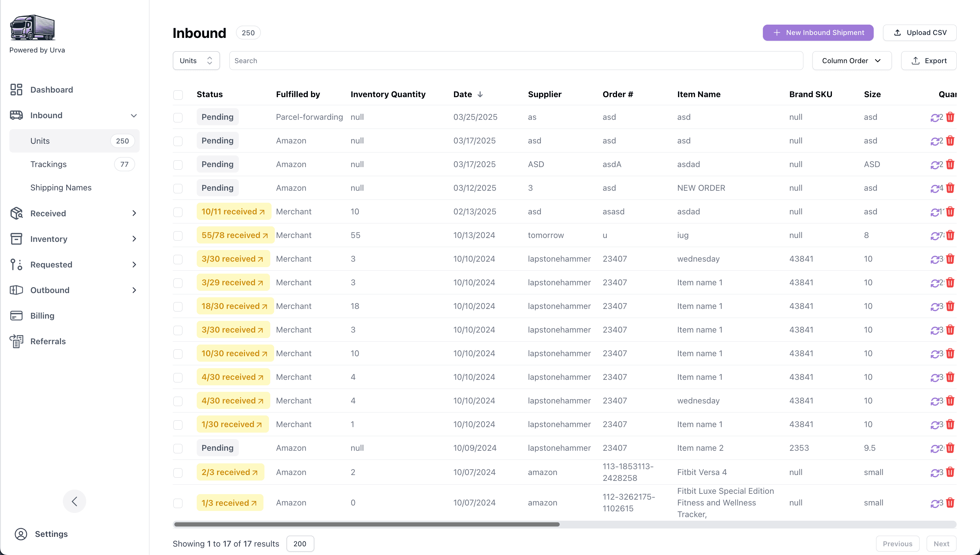Click the Referrals icon in the sidebar
This screenshot has height=555, width=980.
coord(16,341)
